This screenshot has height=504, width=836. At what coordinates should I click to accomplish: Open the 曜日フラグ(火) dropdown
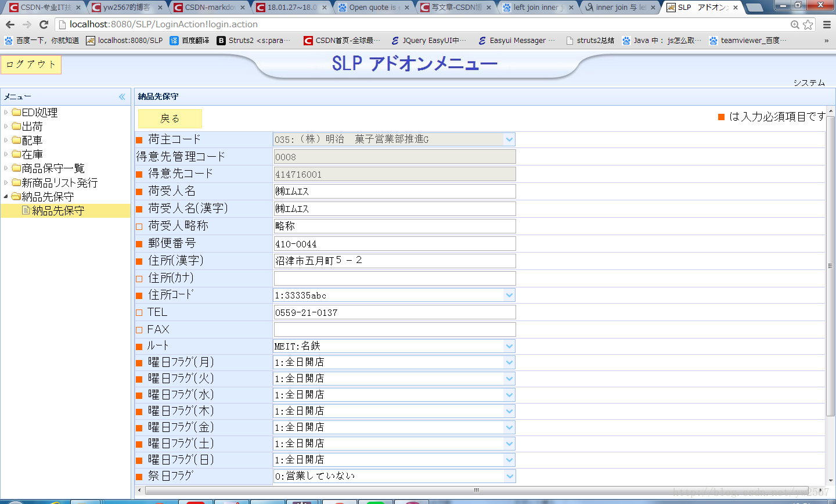tap(509, 379)
